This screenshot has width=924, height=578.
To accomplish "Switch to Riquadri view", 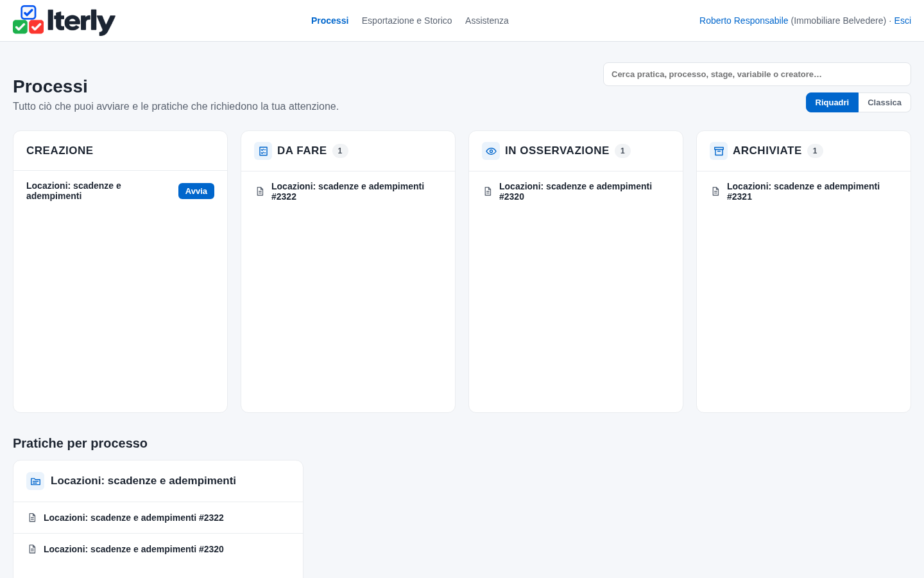I will point(832,103).
